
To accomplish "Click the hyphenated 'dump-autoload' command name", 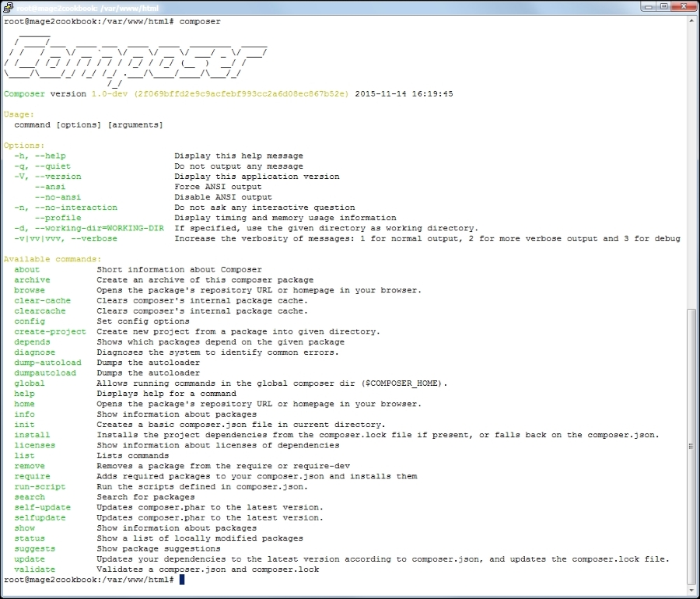I will coord(47,363).
